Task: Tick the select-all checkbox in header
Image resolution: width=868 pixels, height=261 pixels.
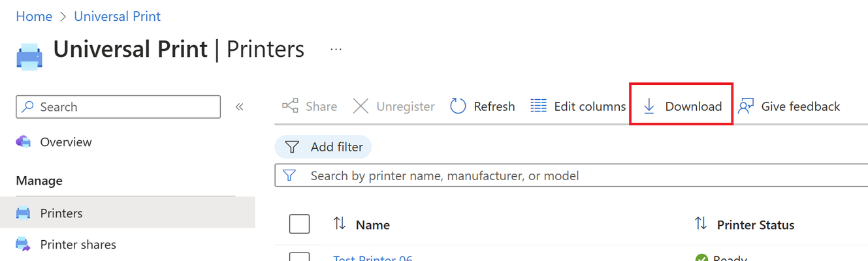Action: [x=299, y=224]
